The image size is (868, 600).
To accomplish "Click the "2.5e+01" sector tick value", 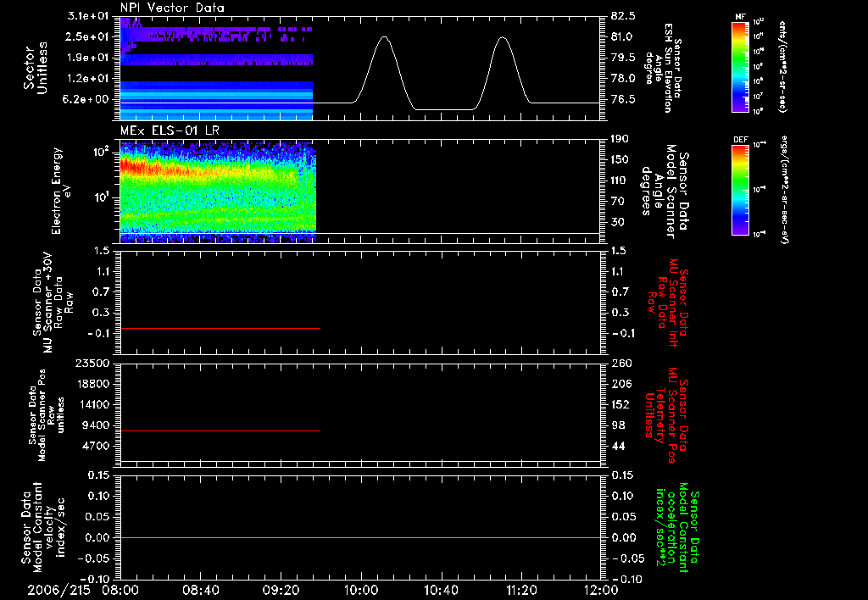I will [x=88, y=36].
